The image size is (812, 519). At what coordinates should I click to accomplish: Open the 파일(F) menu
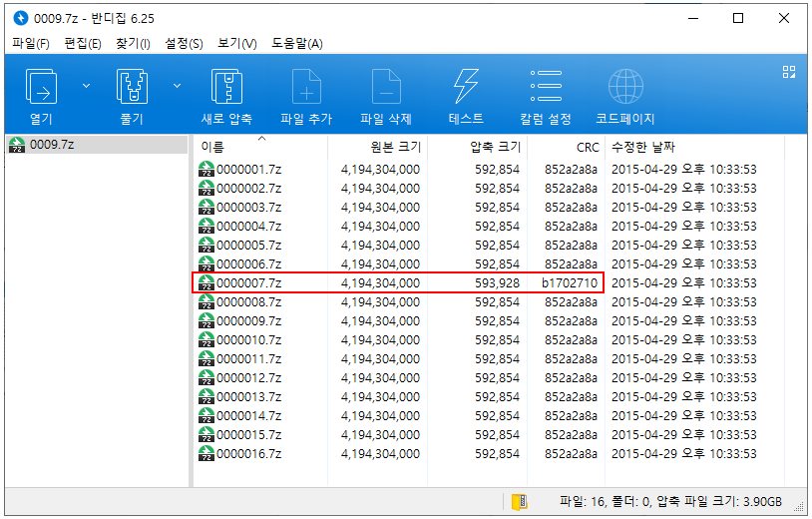tap(31, 44)
